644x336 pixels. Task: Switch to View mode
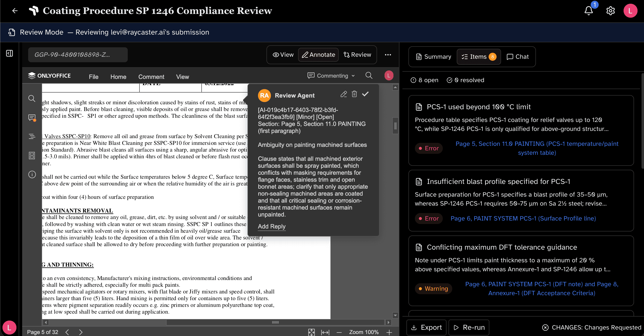coord(283,55)
